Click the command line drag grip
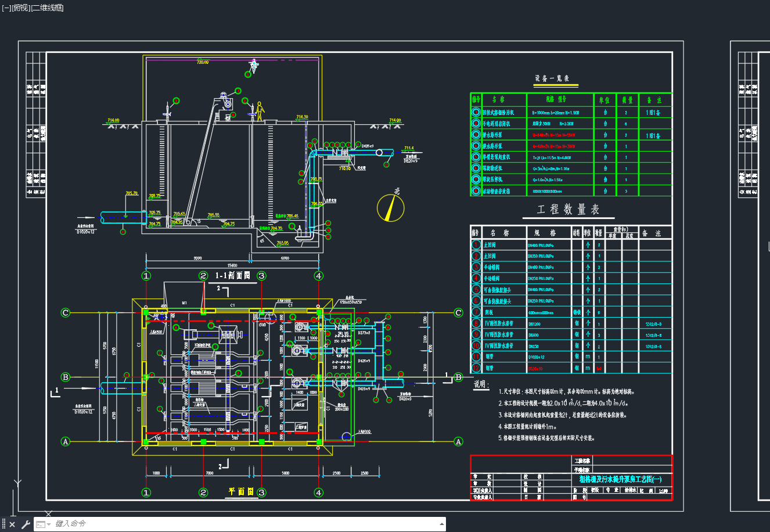Screen dimensions: 770x532 [3, 524]
